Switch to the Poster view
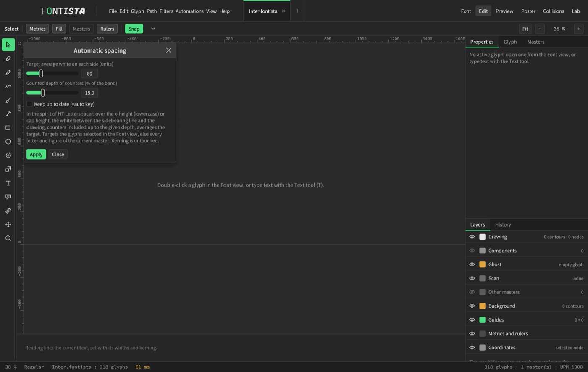 click(528, 11)
